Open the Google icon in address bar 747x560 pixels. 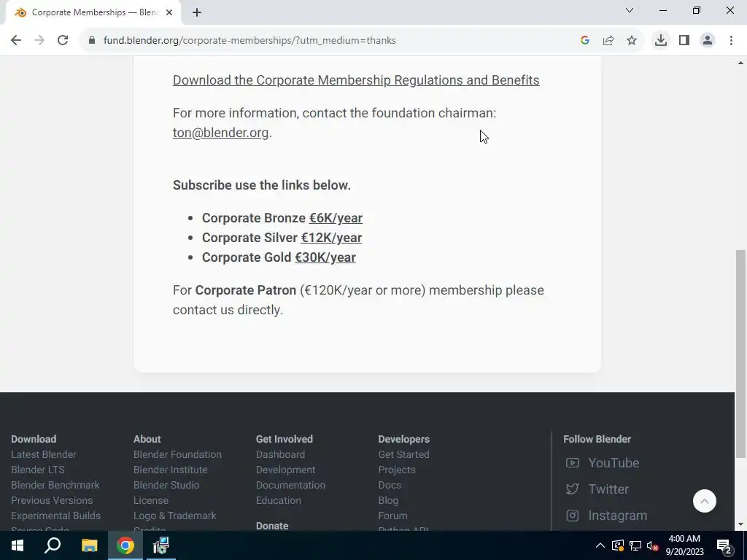point(585,41)
